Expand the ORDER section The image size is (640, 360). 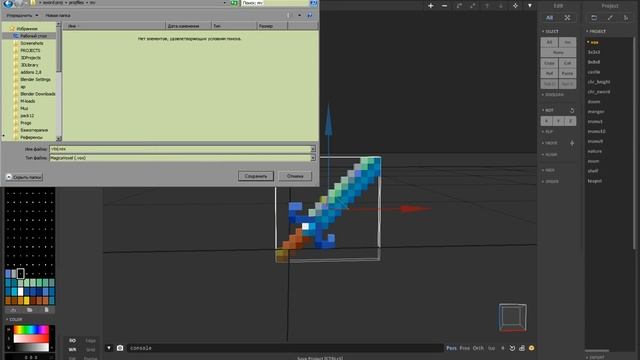coord(551,181)
